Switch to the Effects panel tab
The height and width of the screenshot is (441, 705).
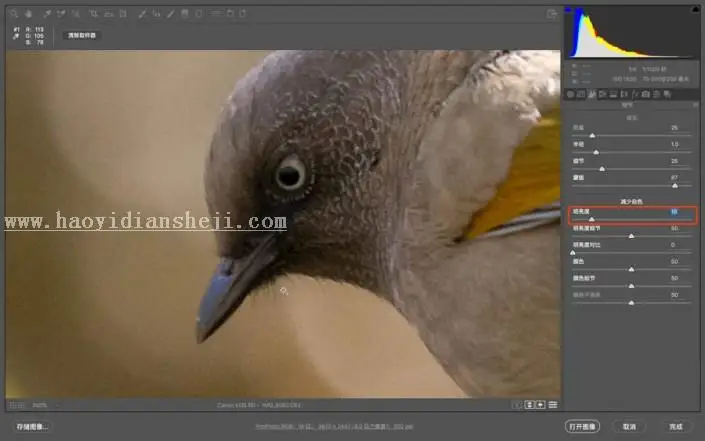[x=635, y=94]
